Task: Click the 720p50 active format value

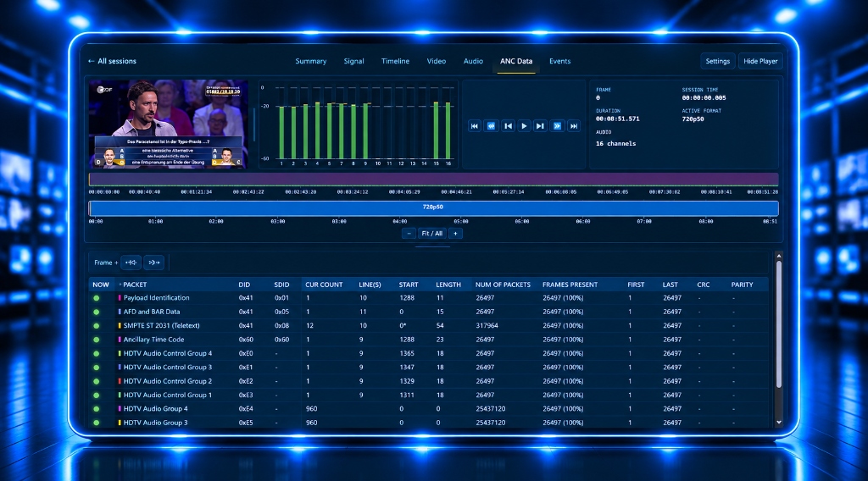Action: (x=693, y=119)
